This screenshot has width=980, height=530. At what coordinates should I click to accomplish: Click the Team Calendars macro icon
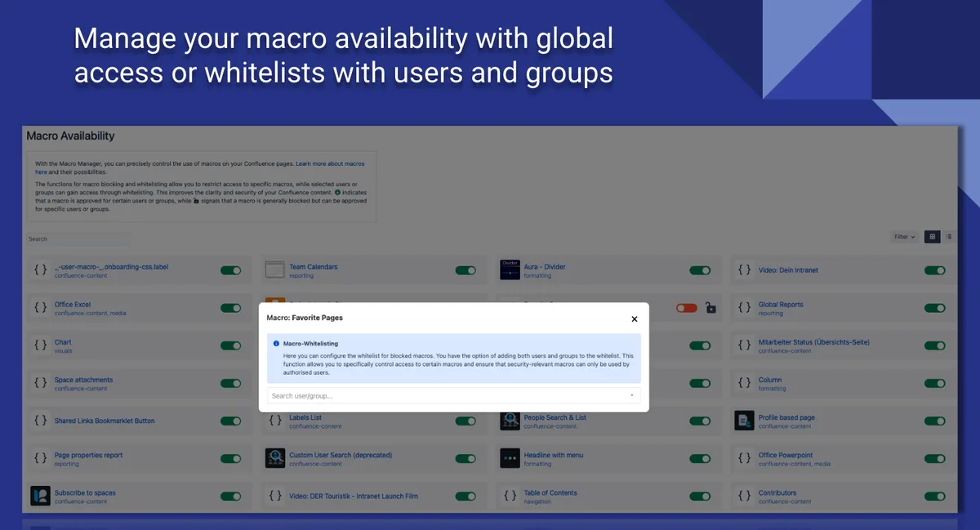[275, 269]
